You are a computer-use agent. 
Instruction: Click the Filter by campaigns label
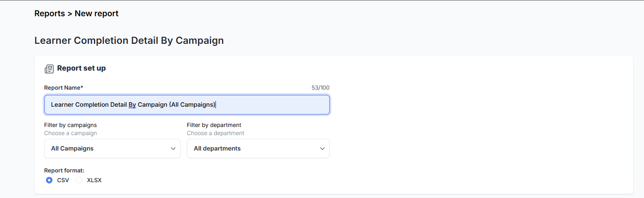[x=71, y=125]
